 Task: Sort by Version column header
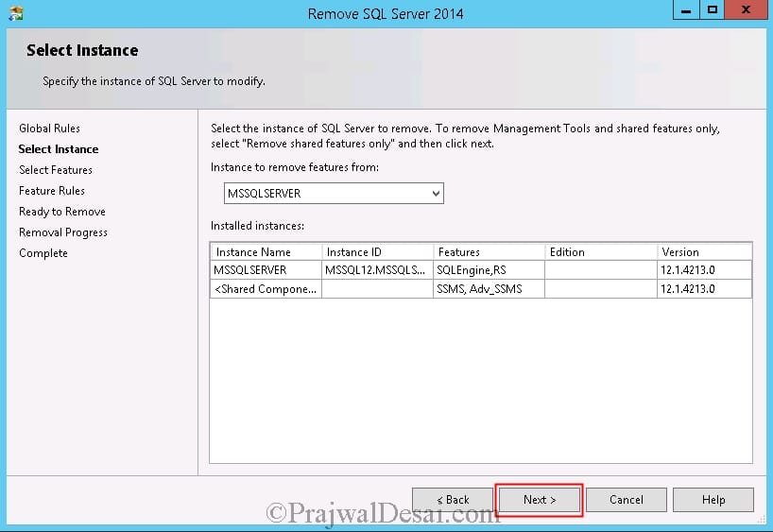[x=704, y=252]
